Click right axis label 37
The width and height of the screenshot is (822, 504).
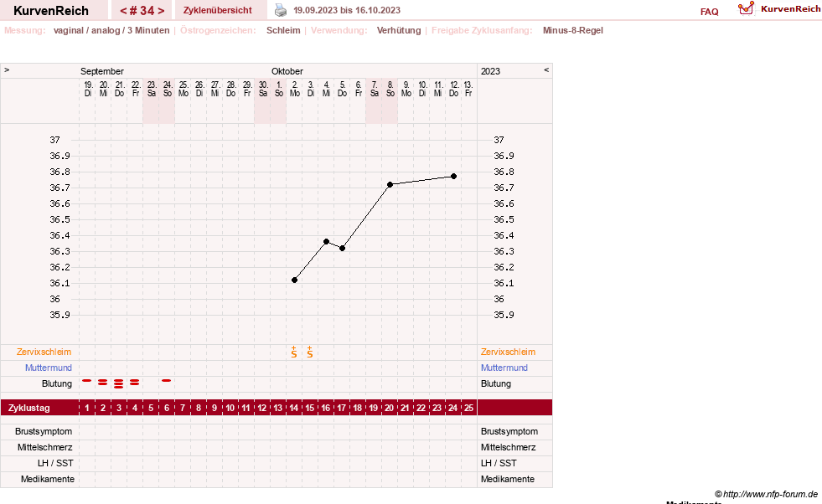tap(499, 140)
